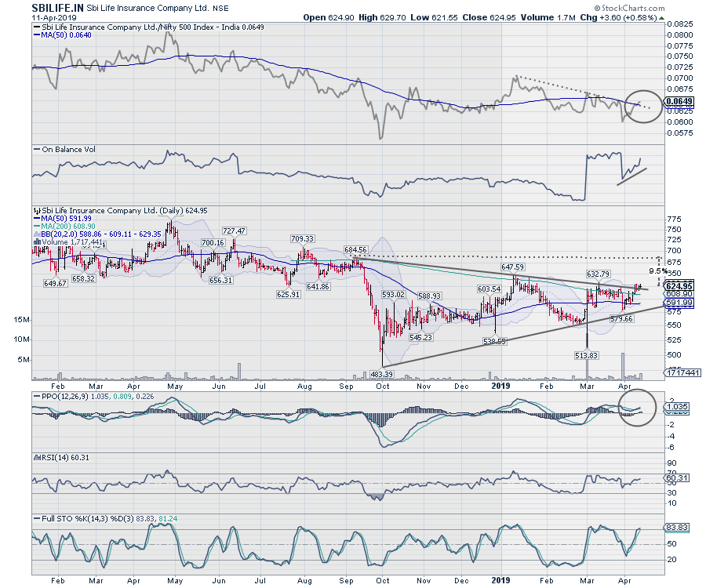The width and height of the screenshot is (706, 588).
Task: Select the 9.5% target annotation label
Action: [658, 270]
